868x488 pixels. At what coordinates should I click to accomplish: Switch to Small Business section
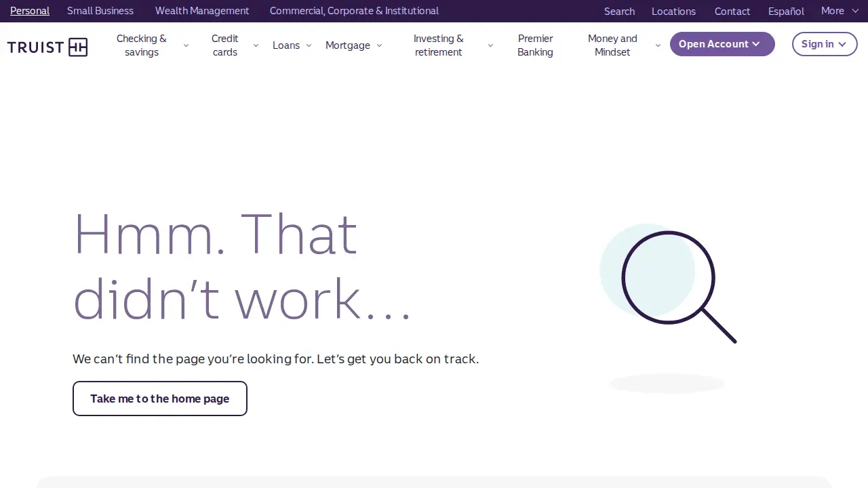[x=100, y=11]
